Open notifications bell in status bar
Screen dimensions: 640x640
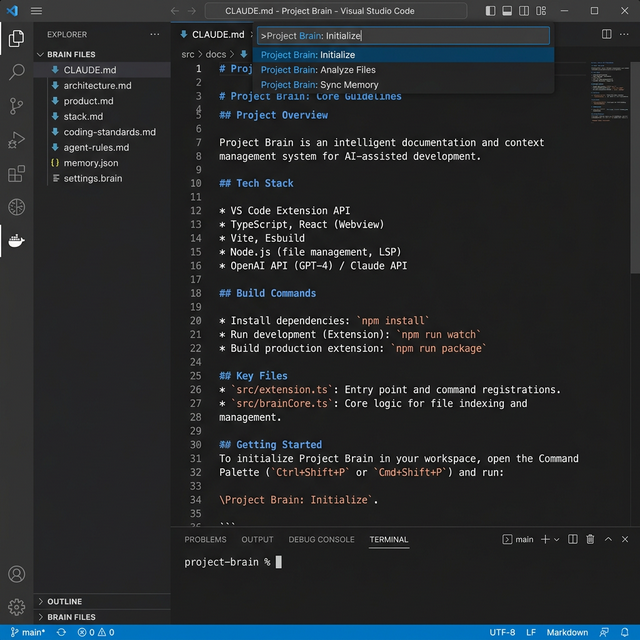625,632
